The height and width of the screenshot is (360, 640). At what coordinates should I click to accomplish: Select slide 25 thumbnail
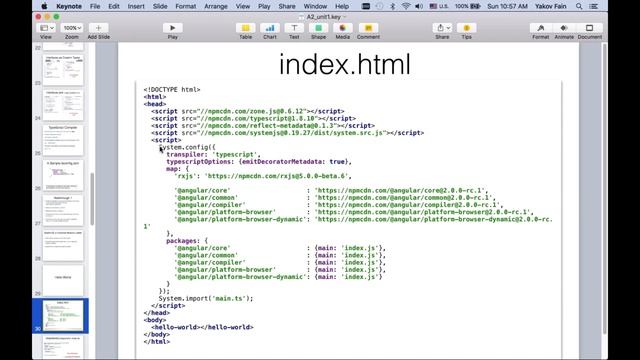(x=63, y=140)
